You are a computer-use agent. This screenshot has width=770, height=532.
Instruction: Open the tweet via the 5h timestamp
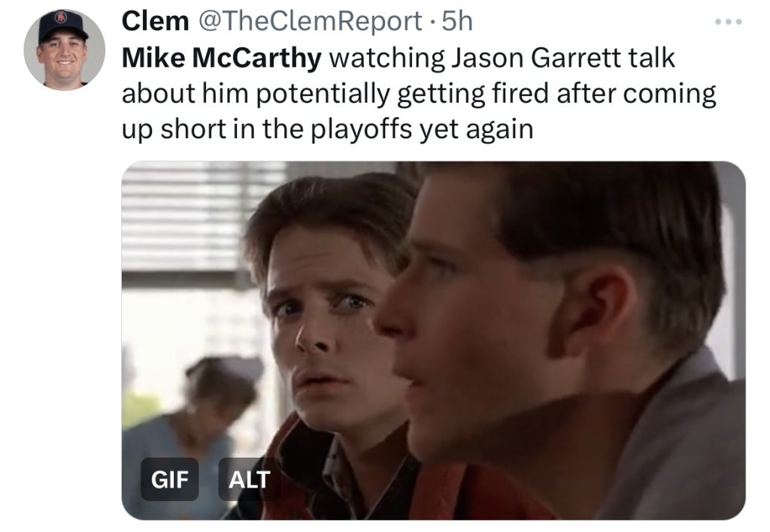(457, 21)
